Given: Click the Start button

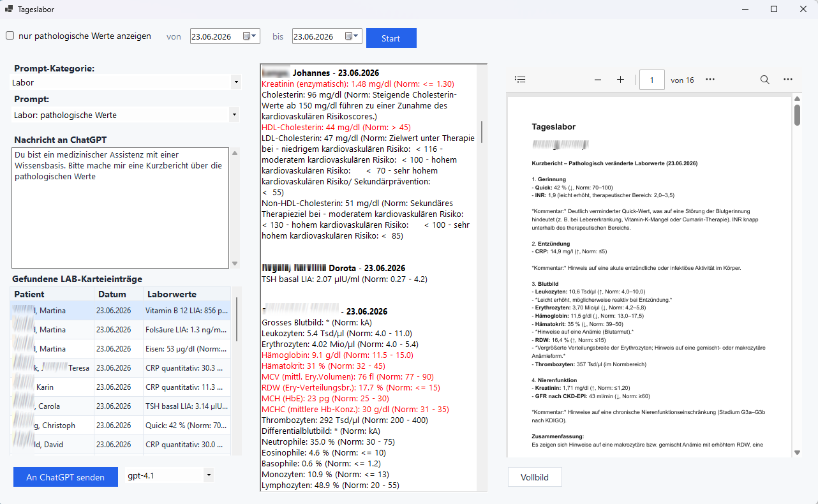Looking at the screenshot, I should click(x=391, y=38).
